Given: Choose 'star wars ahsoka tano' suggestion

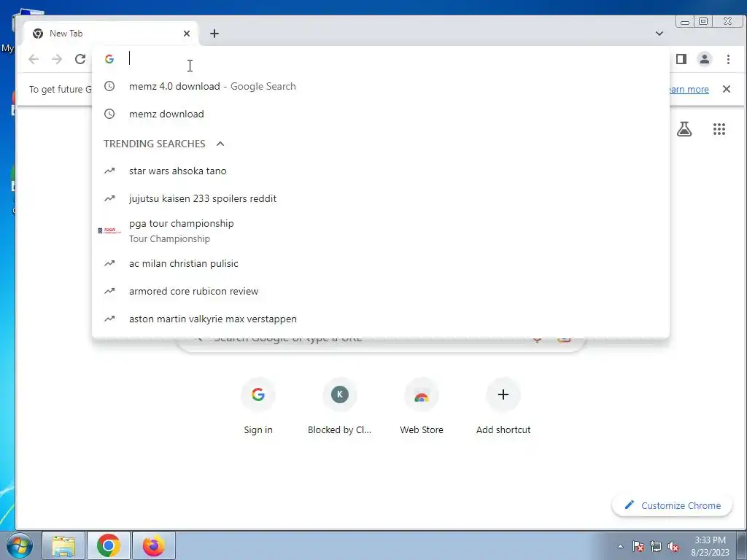Looking at the screenshot, I should point(381,171).
